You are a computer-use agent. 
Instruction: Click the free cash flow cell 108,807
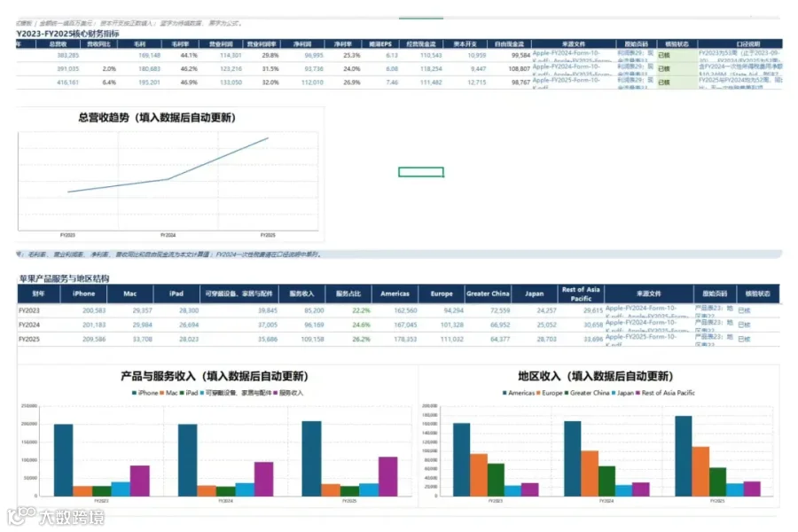click(x=519, y=69)
